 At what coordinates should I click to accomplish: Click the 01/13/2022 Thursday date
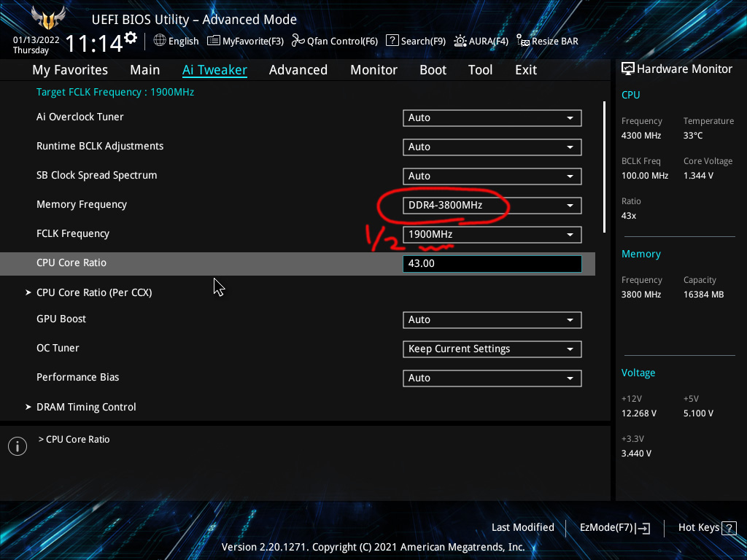[x=36, y=44]
